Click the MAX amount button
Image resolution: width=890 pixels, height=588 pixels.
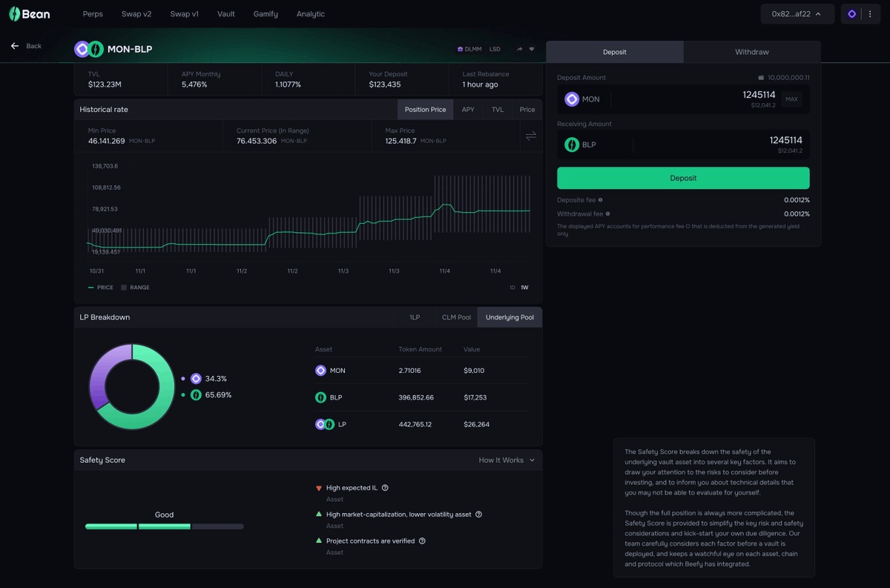click(792, 99)
